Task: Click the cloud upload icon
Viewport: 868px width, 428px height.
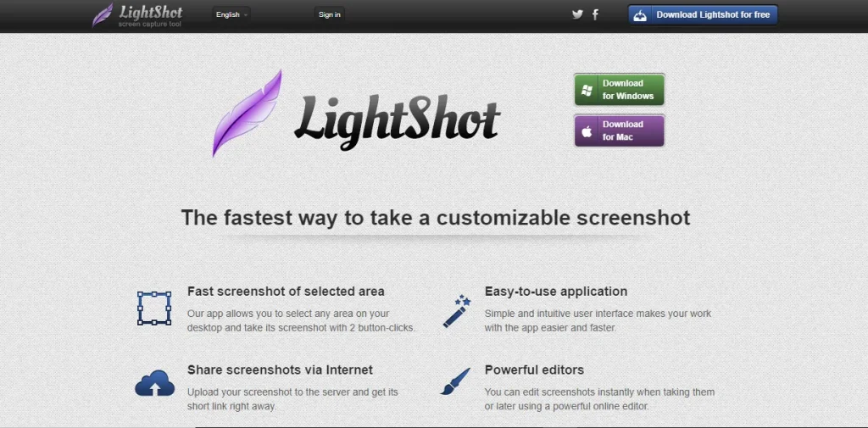Action: click(155, 383)
